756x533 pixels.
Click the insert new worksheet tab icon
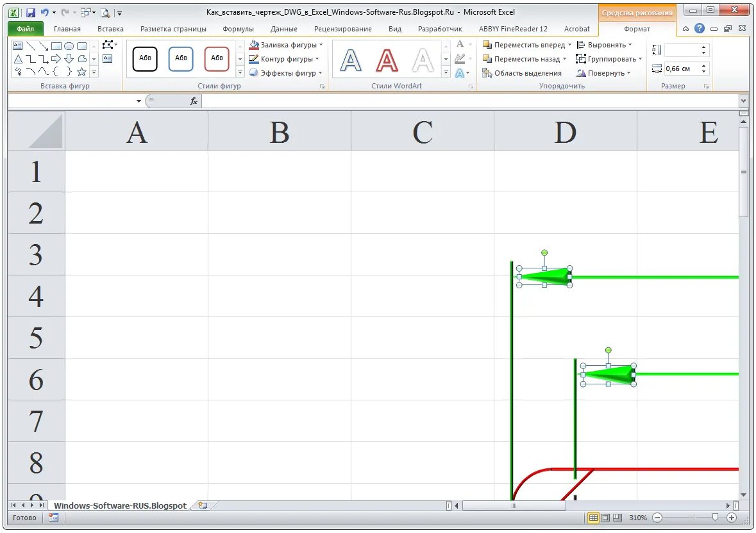(203, 505)
